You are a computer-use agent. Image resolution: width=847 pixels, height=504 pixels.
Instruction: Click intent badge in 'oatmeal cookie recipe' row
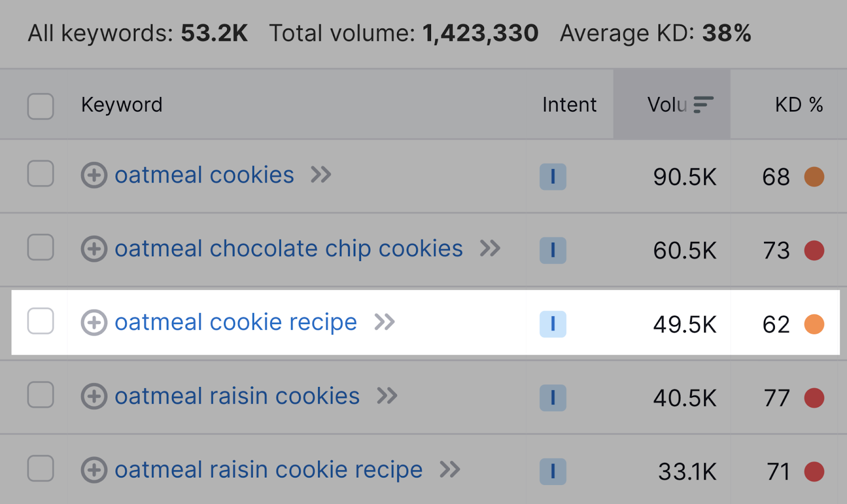(553, 324)
